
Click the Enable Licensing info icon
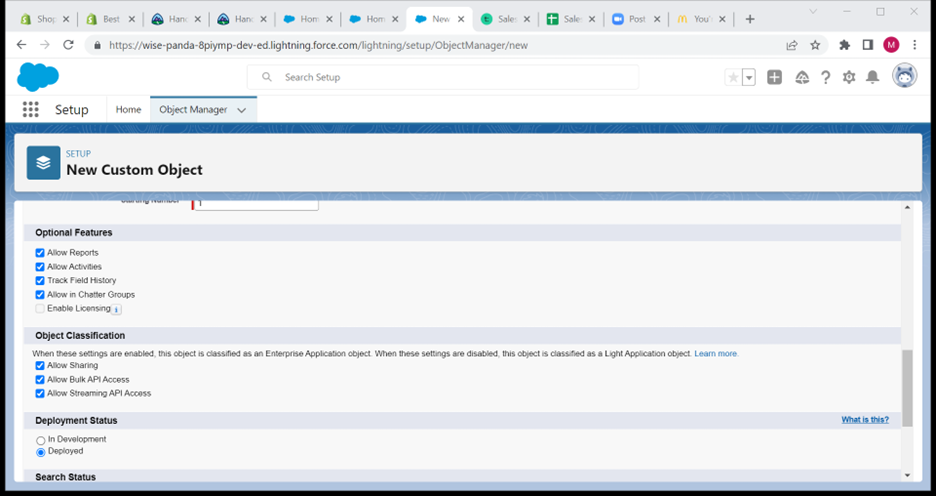(x=116, y=309)
